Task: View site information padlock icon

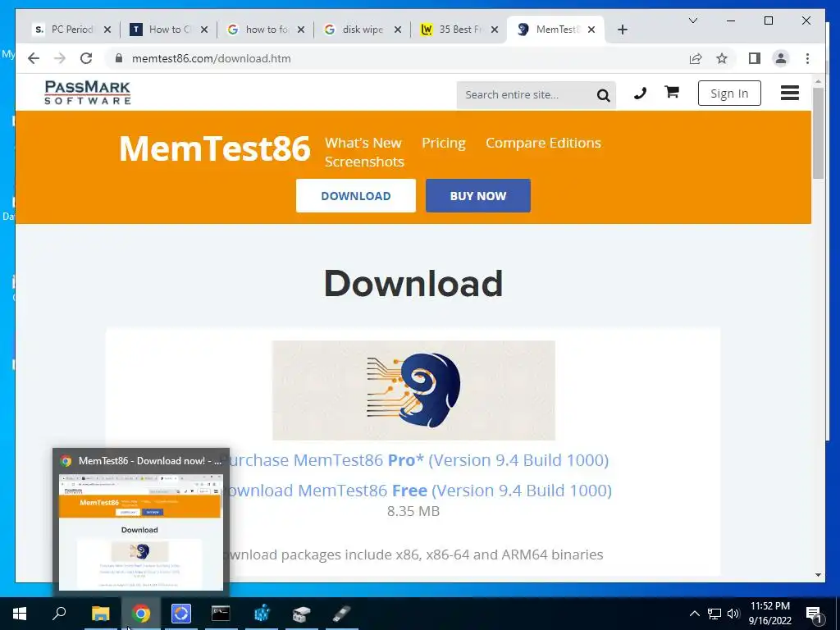Action: [119, 58]
